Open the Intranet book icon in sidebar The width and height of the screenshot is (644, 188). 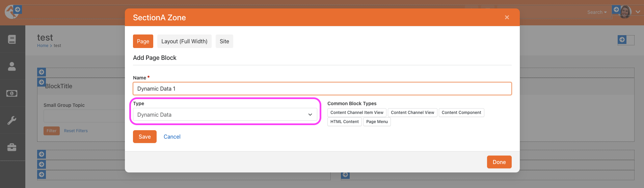point(12,39)
